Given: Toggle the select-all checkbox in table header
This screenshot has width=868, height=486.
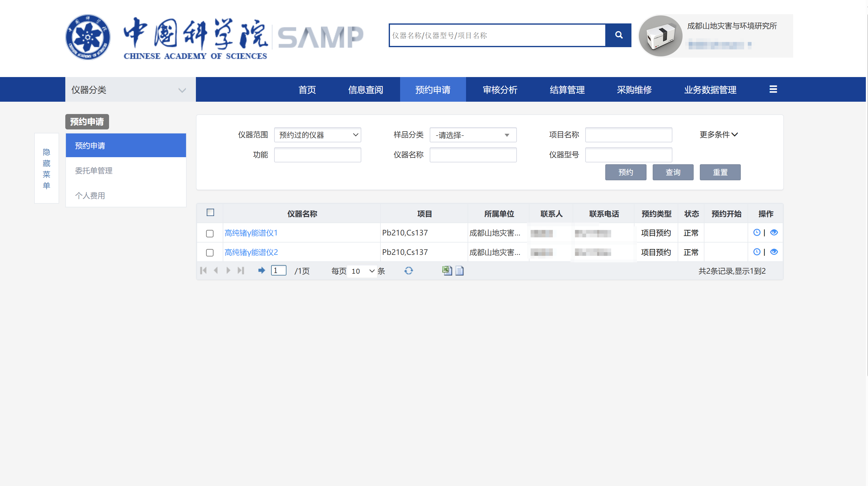Looking at the screenshot, I should 210,213.
